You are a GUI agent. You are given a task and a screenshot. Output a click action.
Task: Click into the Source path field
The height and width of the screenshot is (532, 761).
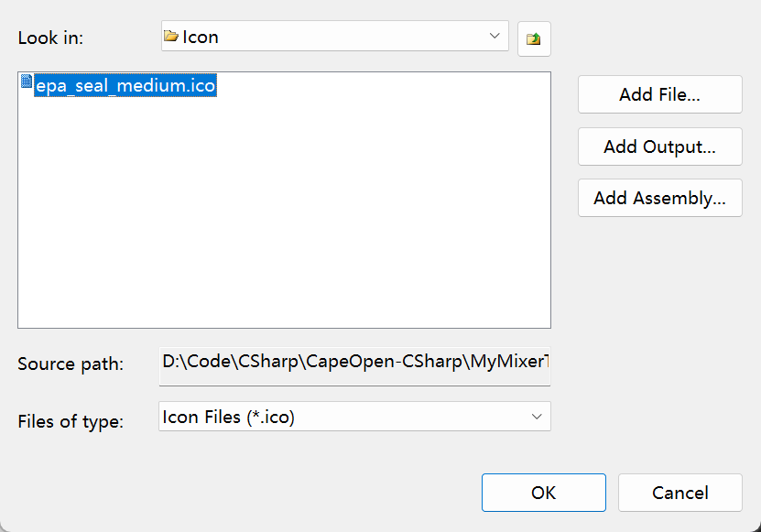[x=354, y=366]
